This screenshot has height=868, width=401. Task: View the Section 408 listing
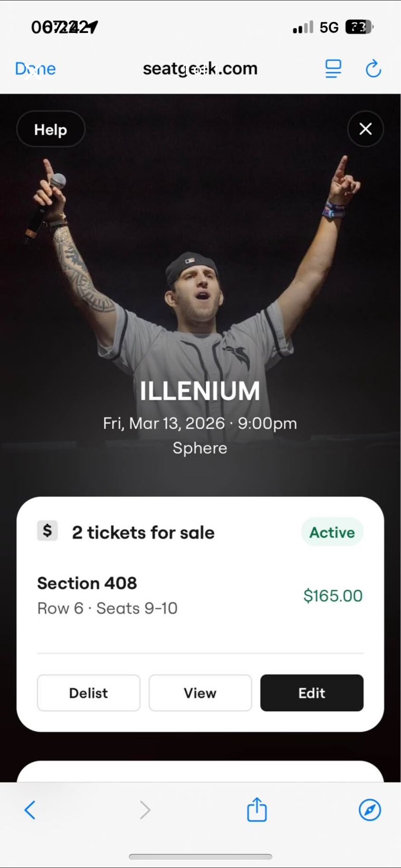(200, 693)
